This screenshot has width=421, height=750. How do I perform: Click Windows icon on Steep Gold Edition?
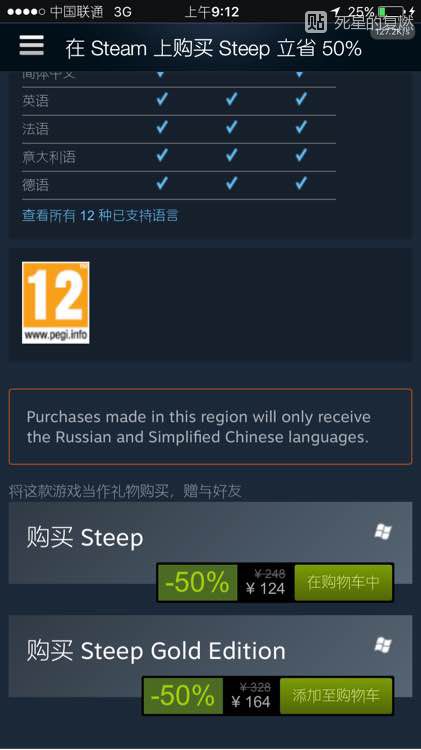(x=383, y=645)
